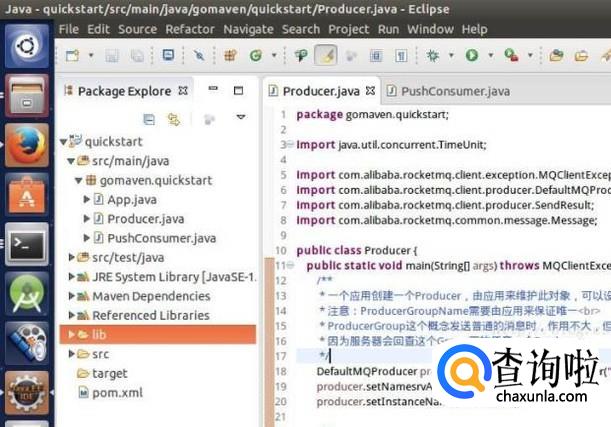Open the Package Explorer View Menu triangle
The width and height of the screenshot is (611, 427).
(x=241, y=116)
